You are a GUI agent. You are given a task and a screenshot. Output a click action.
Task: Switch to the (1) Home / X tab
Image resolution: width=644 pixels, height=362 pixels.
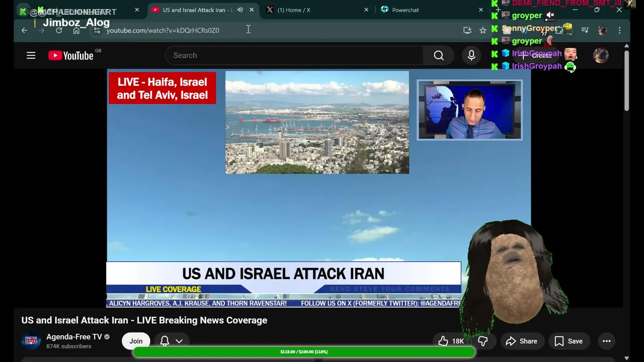[294, 10]
